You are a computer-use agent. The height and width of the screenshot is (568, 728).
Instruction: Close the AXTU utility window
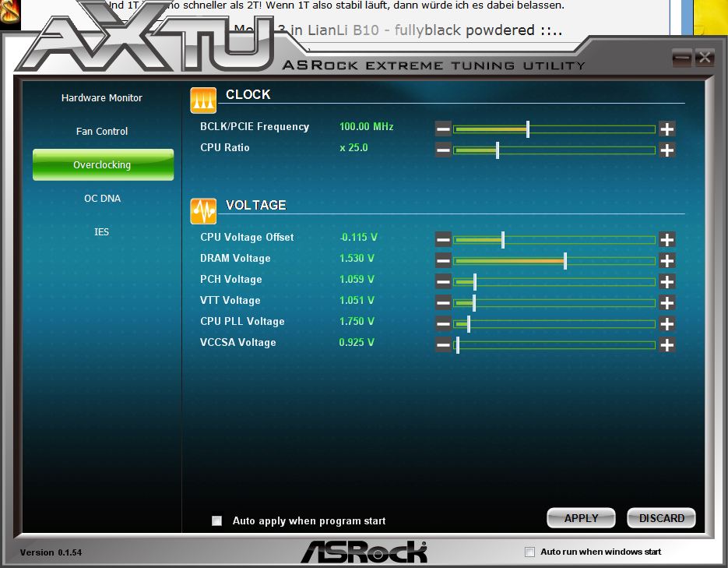[x=705, y=58]
